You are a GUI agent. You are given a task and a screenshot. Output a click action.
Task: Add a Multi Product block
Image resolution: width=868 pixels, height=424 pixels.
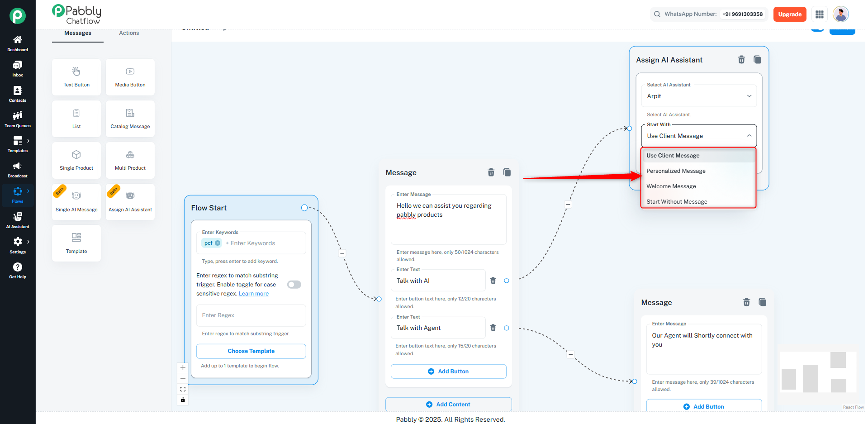click(130, 160)
